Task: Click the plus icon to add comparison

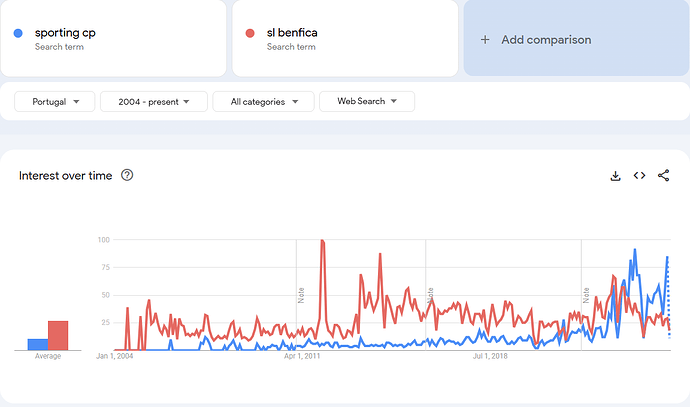Action: coord(485,40)
